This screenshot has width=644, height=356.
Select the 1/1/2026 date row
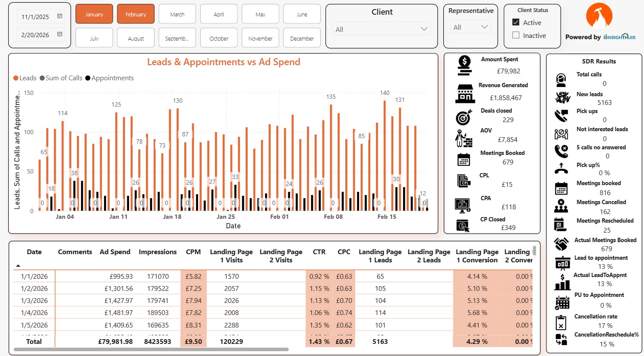coord(34,276)
